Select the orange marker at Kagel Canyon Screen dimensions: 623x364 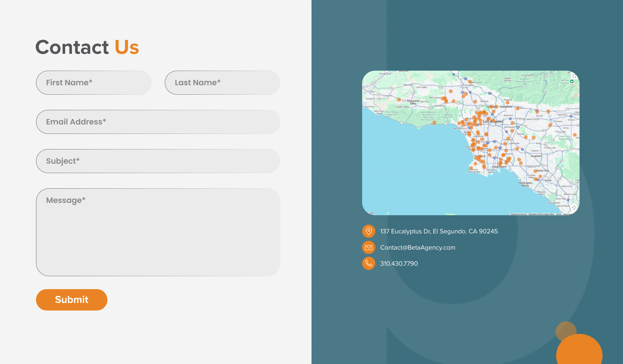click(x=470, y=82)
